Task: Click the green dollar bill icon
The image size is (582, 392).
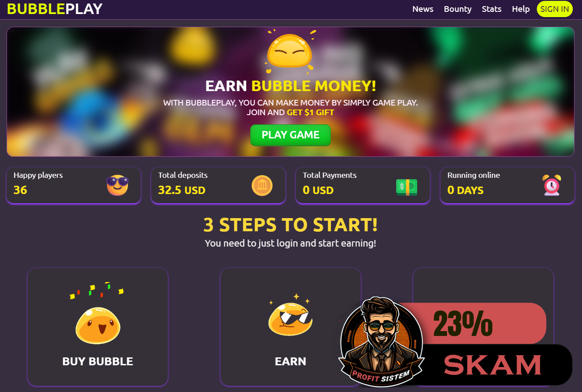Action: [407, 187]
